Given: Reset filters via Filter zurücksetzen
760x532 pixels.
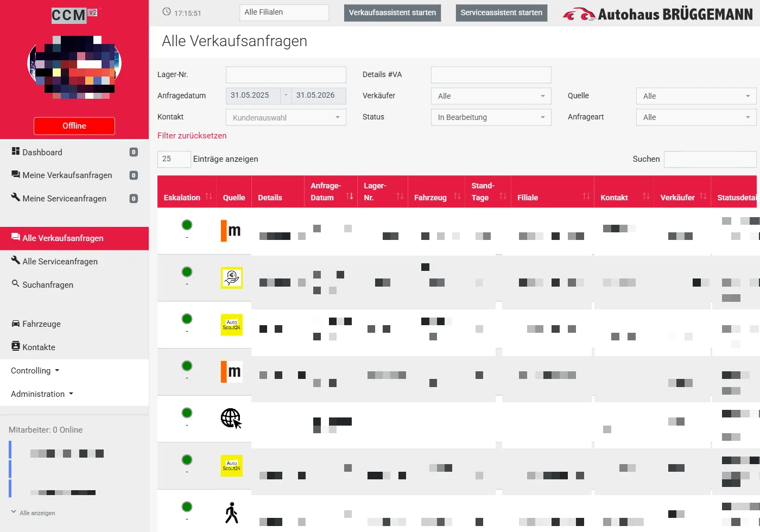Looking at the screenshot, I should pos(192,136).
